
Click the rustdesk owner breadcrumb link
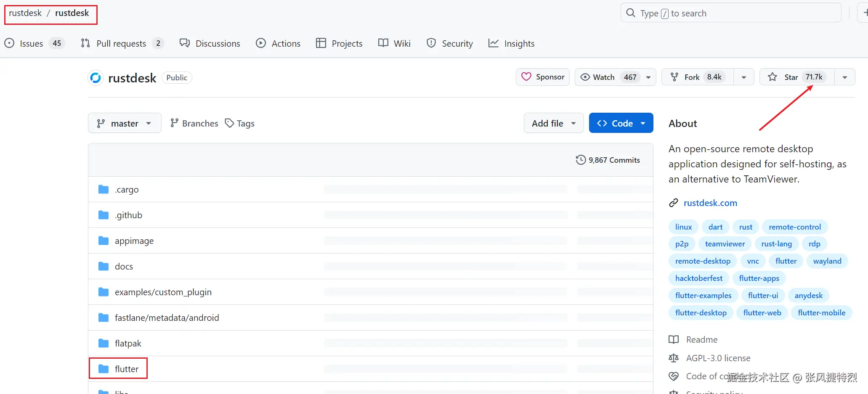pyautogui.click(x=25, y=13)
